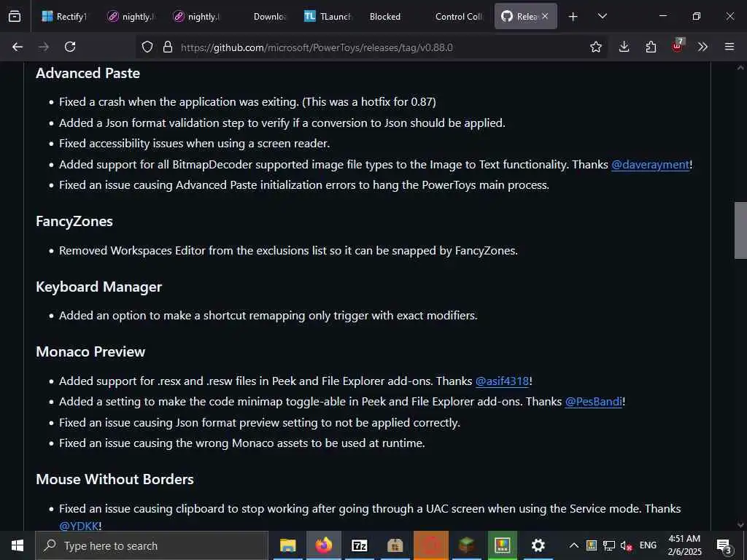Screen dimensions: 747x560
Task: View site security padlock info
Action: point(168,47)
